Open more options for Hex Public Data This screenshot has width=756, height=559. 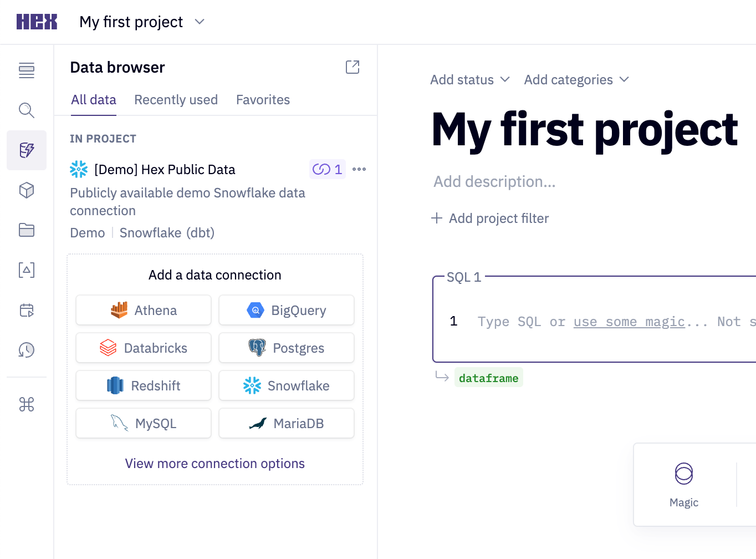pyautogui.click(x=359, y=169)
